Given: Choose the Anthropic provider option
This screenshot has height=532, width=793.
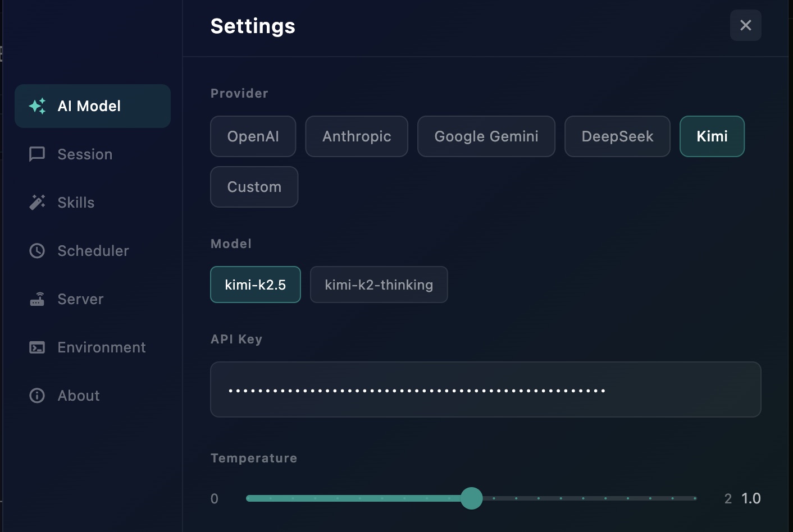Looking at the screenshot, I should coord(357,136).
